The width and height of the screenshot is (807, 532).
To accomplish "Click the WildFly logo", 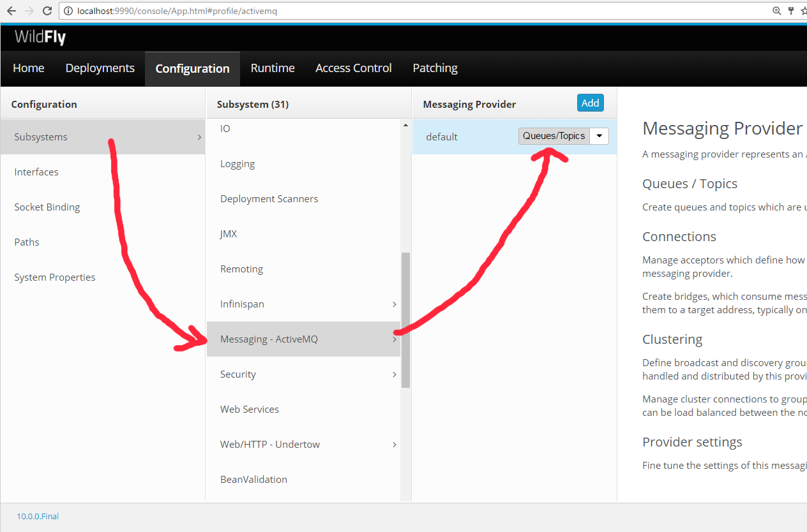I will pos(40,38).
